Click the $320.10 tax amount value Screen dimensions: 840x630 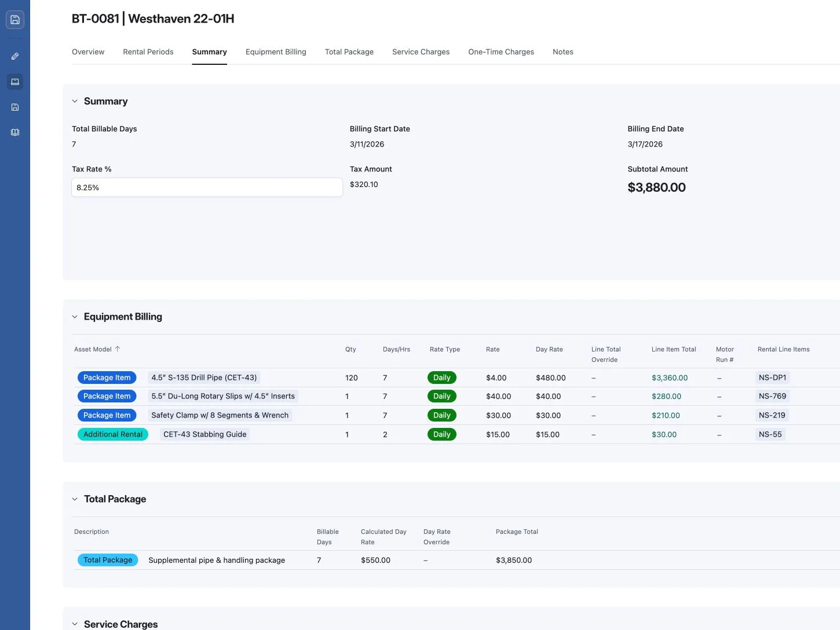364,185
